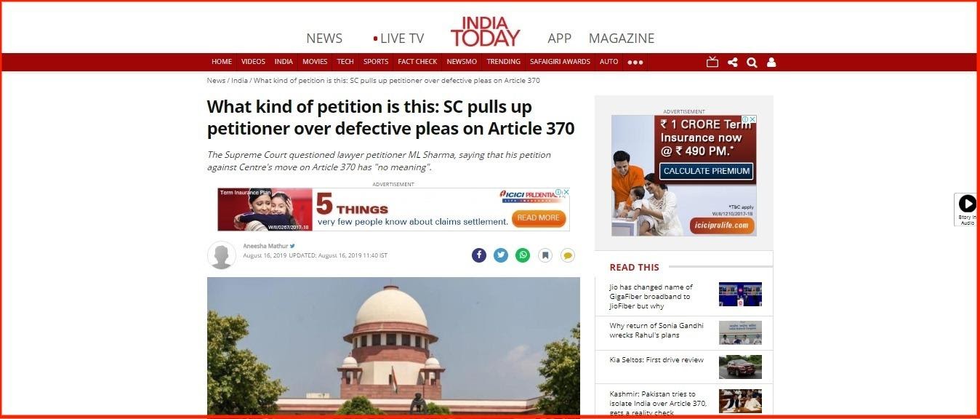
Task: Bookmark the article with bookmark icon
Action: pos(545,255)
